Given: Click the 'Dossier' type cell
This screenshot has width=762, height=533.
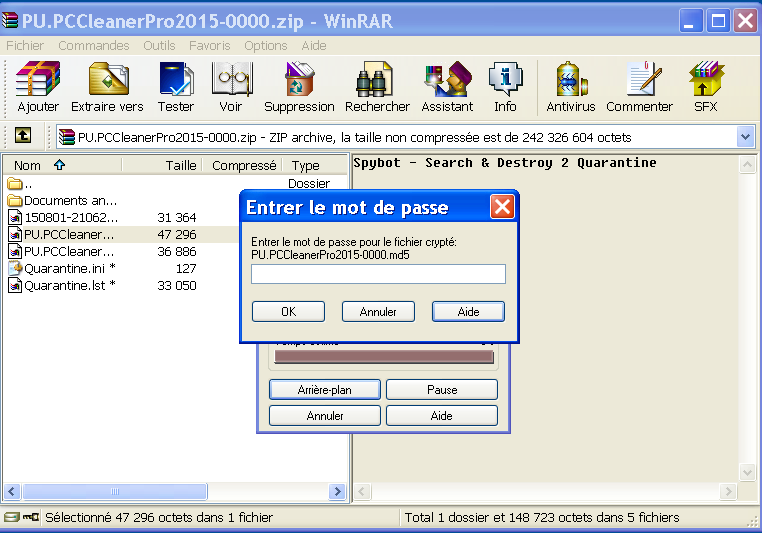Looking at the screenshot, I should click(x=309, y=184).
